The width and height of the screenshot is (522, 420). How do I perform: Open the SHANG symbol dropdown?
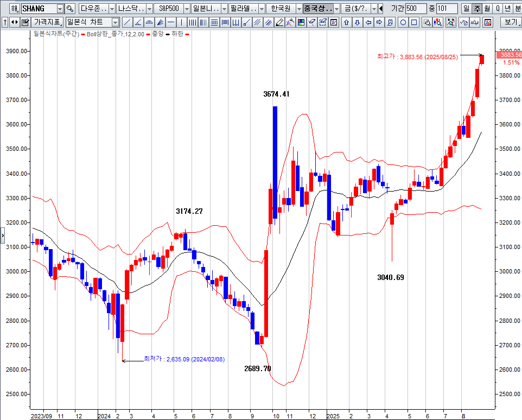(60, 9)
